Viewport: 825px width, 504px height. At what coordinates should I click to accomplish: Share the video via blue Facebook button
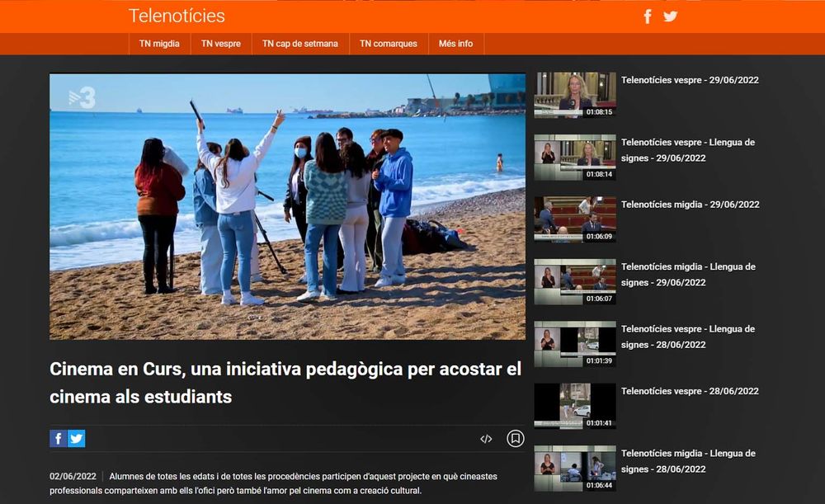point(59,438)
